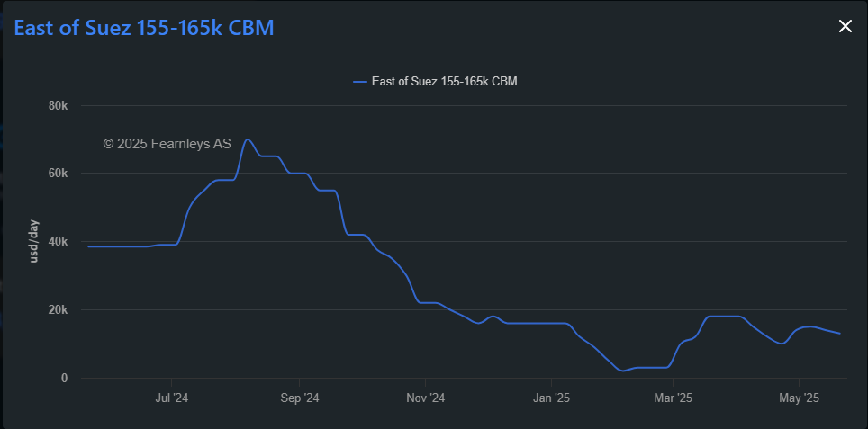This screenshot has width=868, height=429.
Task: Click the chart title heading at top left
Action: coord(144,28)
